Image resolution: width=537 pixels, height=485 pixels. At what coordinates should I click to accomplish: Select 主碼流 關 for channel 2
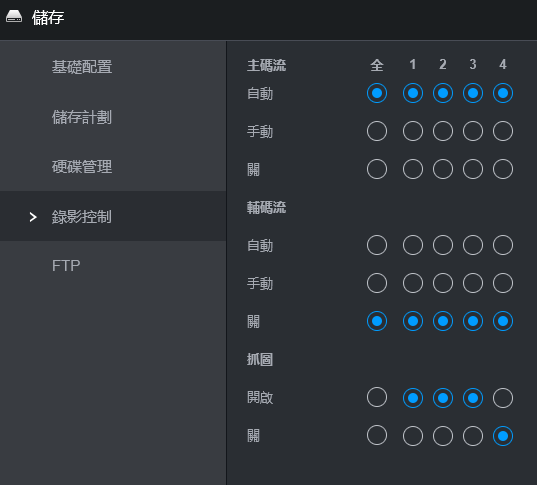click(443, 169)
